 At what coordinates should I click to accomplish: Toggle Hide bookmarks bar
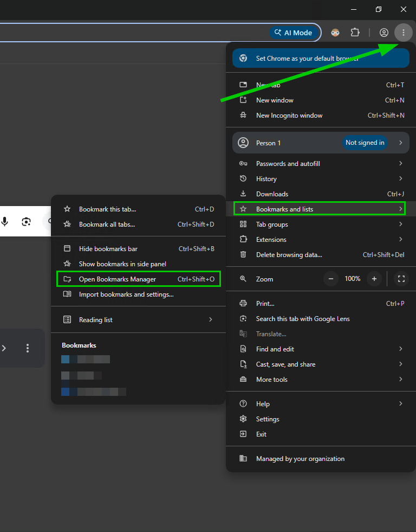coord(138,249)
